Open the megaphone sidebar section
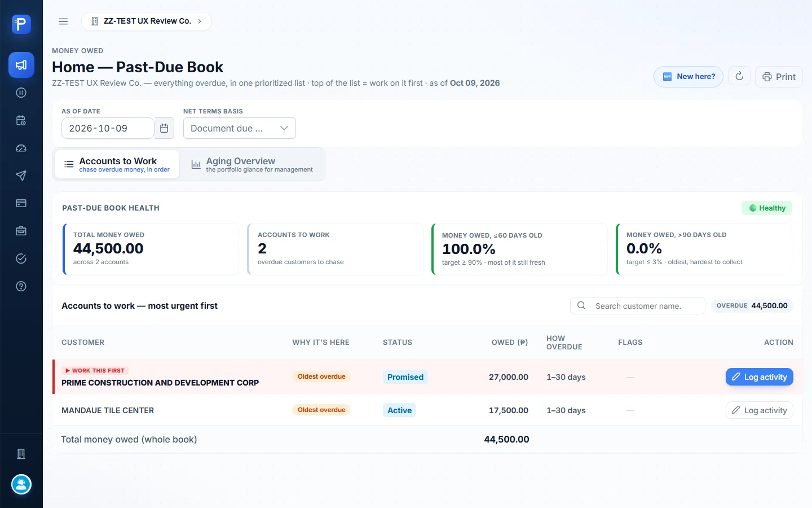Viewport: 812px width, 508px height. click(21, 65)
